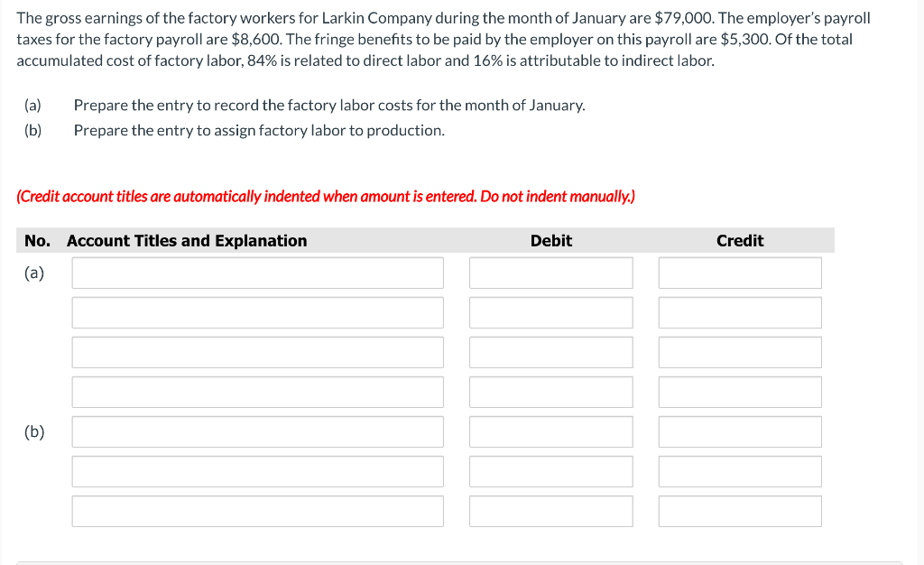Select the second debit field of entry (a)
This screenshot has width=924, height=565.
(551, 312)
